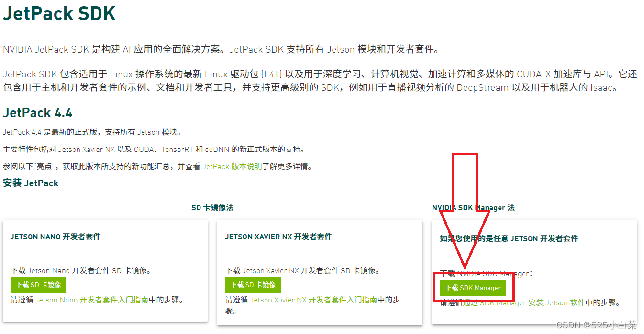
Task: Open 通过 SDK Manager 安装 Jetson 软件 link
Action: 523,303
